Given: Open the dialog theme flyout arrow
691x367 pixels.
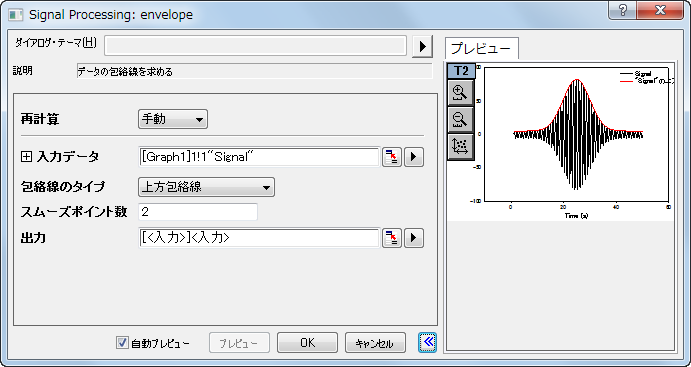Looking at the screenshot, I should tap(423, 46).
